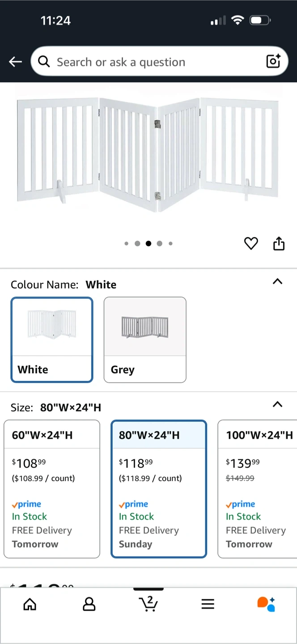Launch the AI assistant chat icon
297x644 pixels.
coord(267,604)
